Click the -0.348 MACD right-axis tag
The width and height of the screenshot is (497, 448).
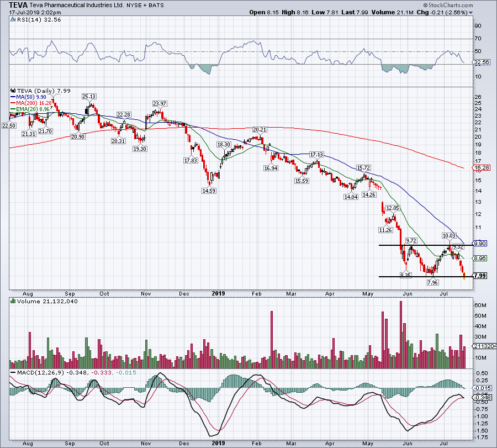point(482,397)
